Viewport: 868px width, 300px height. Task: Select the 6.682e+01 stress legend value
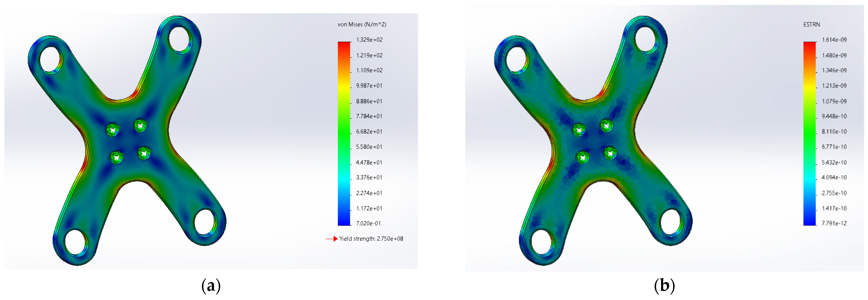pyautogui.click(x=369, y=132)
